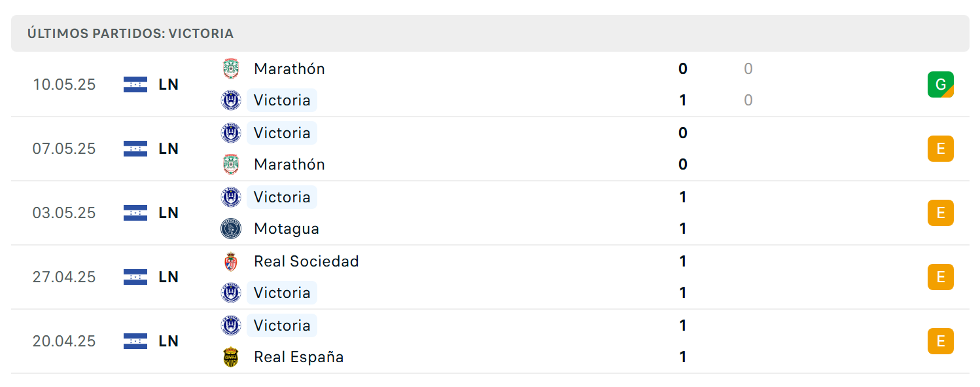Screen dimensions: 980x387
Task: Click the E draw badge for 07.05.25
Action: tap(941, 149)
